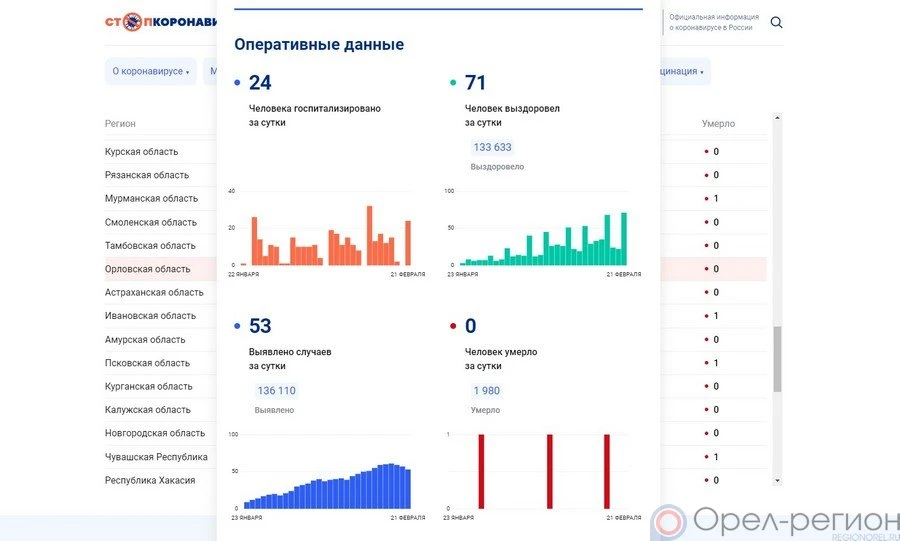This screenshot has width=900, height=541.
Task: Click the scrollbar down arrow of the table
Action: [x=778, y=481]
